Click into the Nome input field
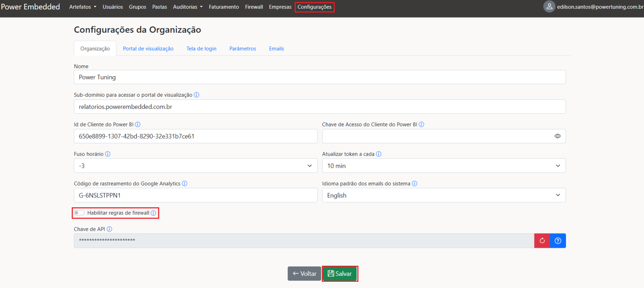The image size is (644, 288). [x=319, y=77]
